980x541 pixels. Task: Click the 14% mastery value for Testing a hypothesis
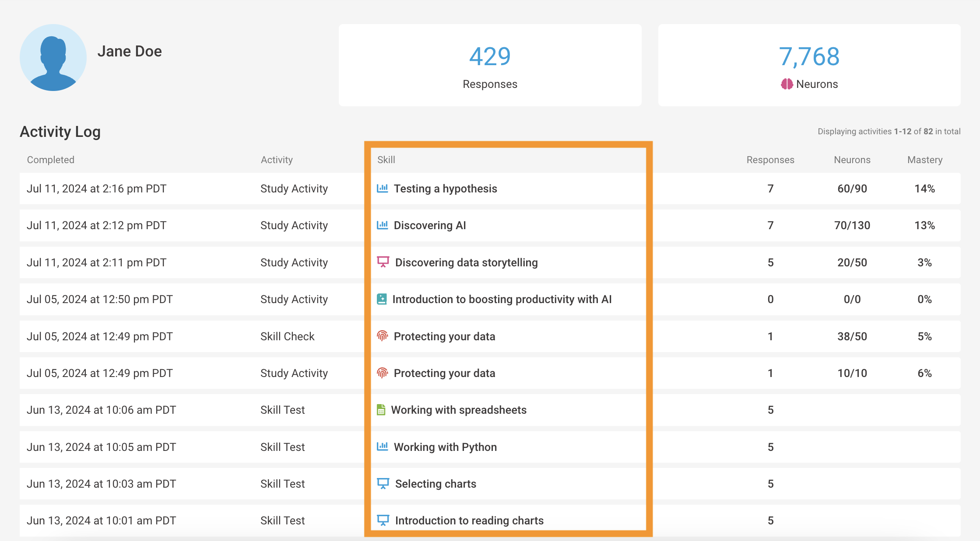924,188
